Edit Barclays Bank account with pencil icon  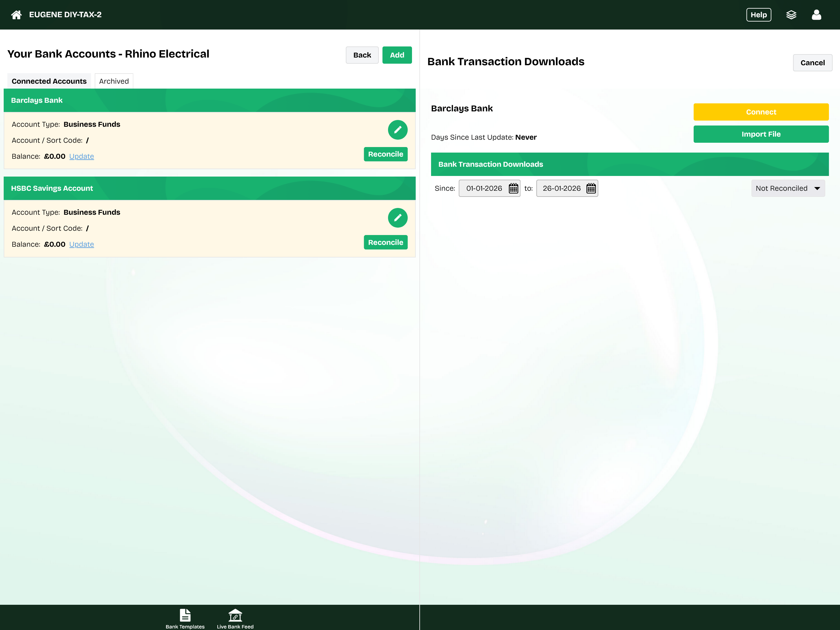[x=398, y=130]
